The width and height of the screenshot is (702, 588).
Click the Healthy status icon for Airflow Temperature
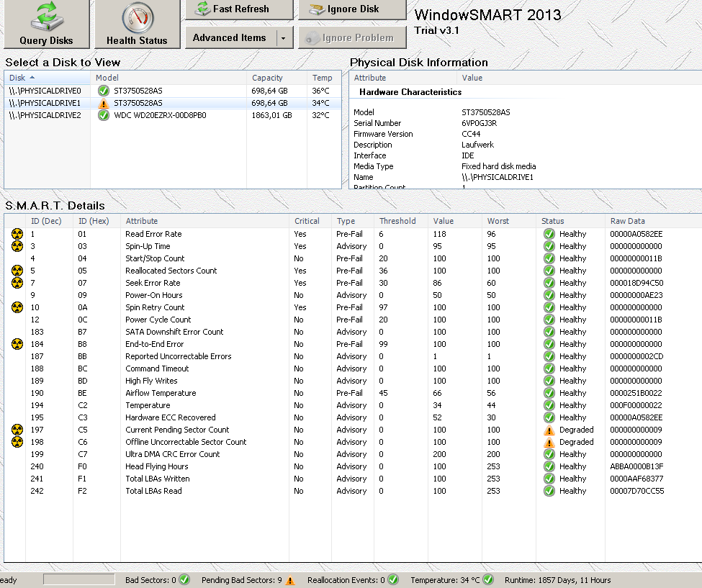(x=549, y=393)
